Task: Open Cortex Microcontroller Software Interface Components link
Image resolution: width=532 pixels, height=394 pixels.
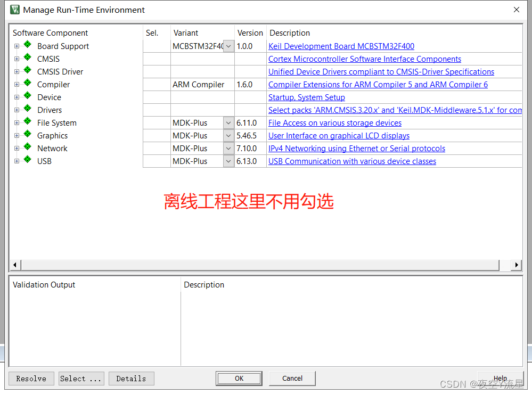Action: (365, 59)
